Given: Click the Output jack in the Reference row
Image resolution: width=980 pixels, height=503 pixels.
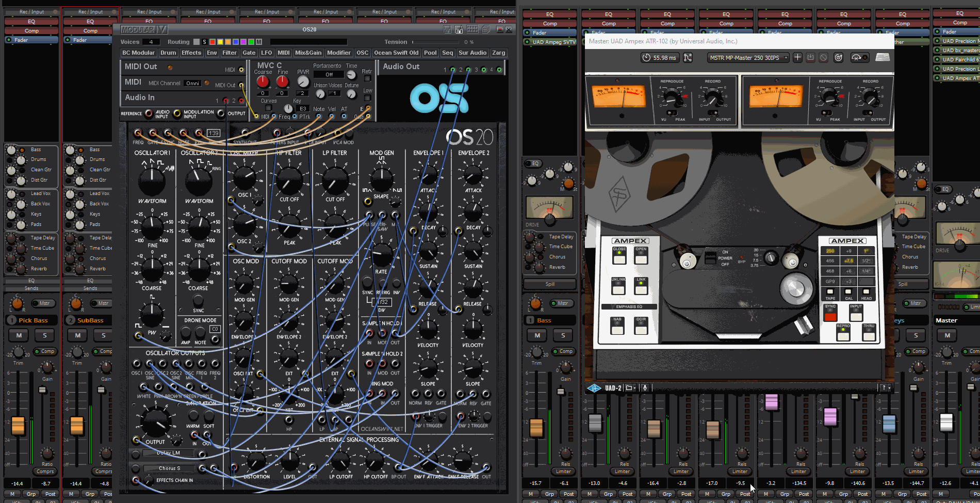Looking at the screenshot, I should 221,113.
